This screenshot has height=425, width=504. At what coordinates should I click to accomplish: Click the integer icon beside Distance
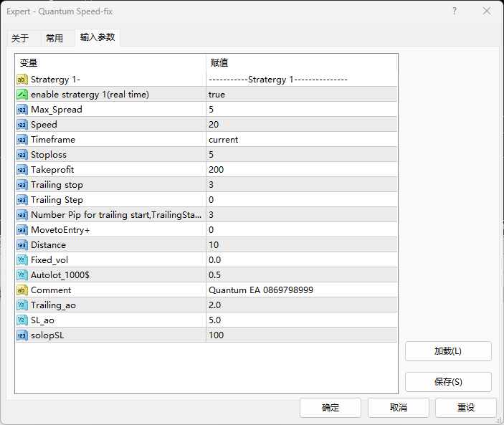[22, 245]
